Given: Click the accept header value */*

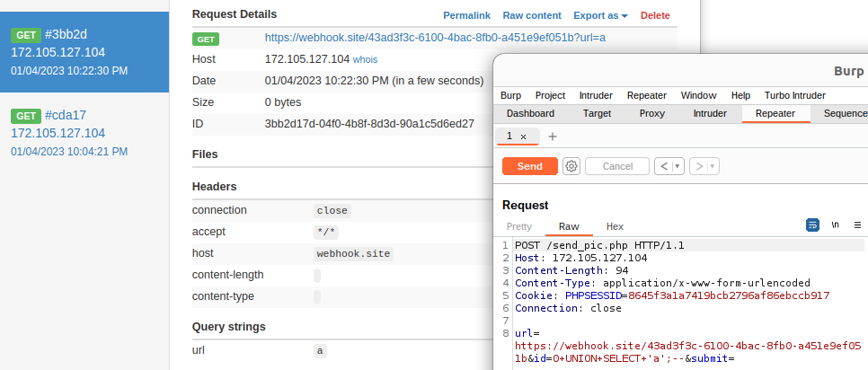Looking at the screenshot, I should [325, 232].
